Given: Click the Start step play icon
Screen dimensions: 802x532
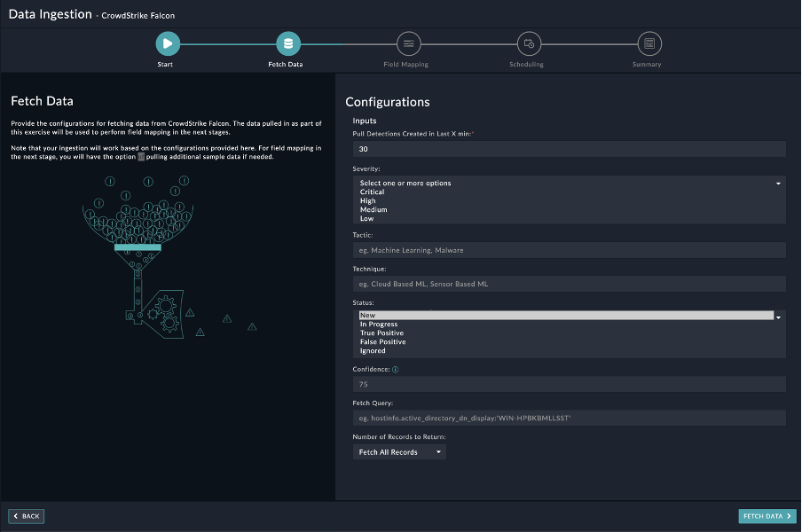Looking at the screenshot, I should pyautogui.click(x=167, y=43).
